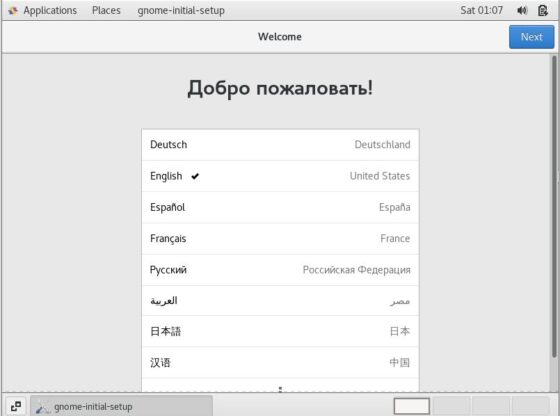Switch to the second workspace in the pager

[x=451, y=406]
